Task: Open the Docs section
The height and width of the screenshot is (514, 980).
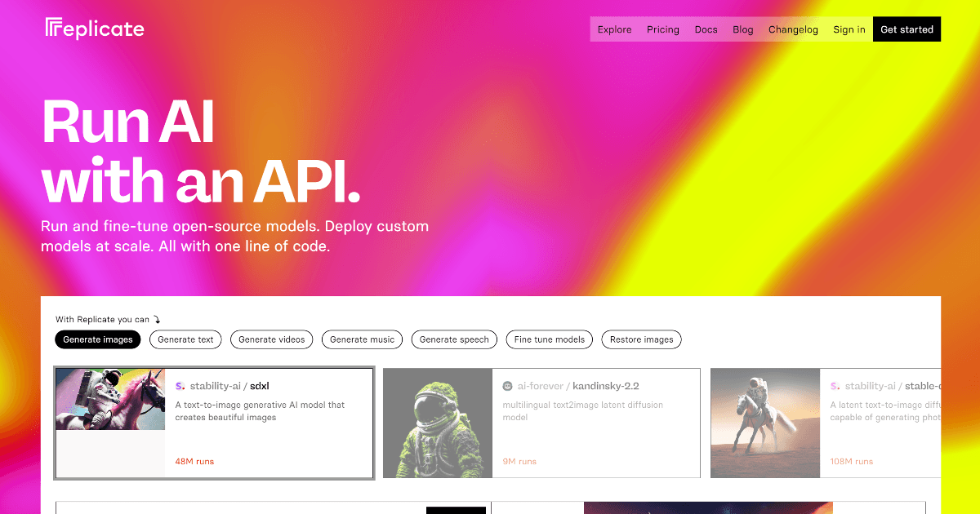Action: click(706, 29)
